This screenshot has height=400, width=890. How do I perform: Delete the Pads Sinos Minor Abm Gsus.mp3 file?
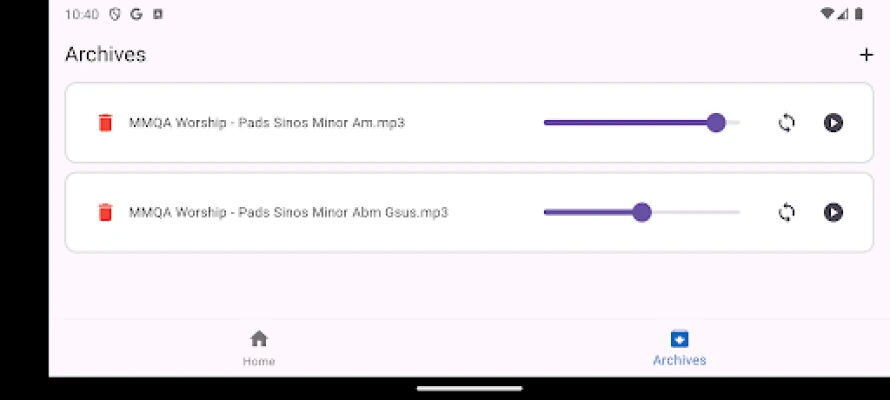tap(105, 212)
